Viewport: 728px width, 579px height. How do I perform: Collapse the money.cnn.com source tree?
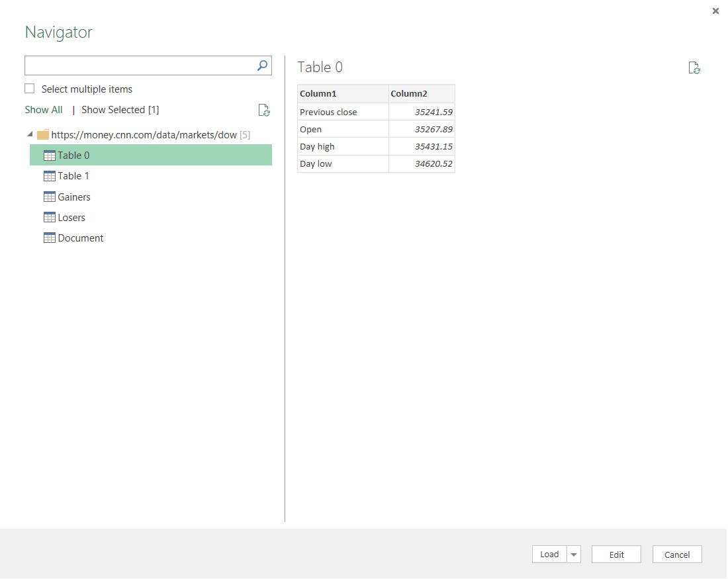click(x=30, y=134)
